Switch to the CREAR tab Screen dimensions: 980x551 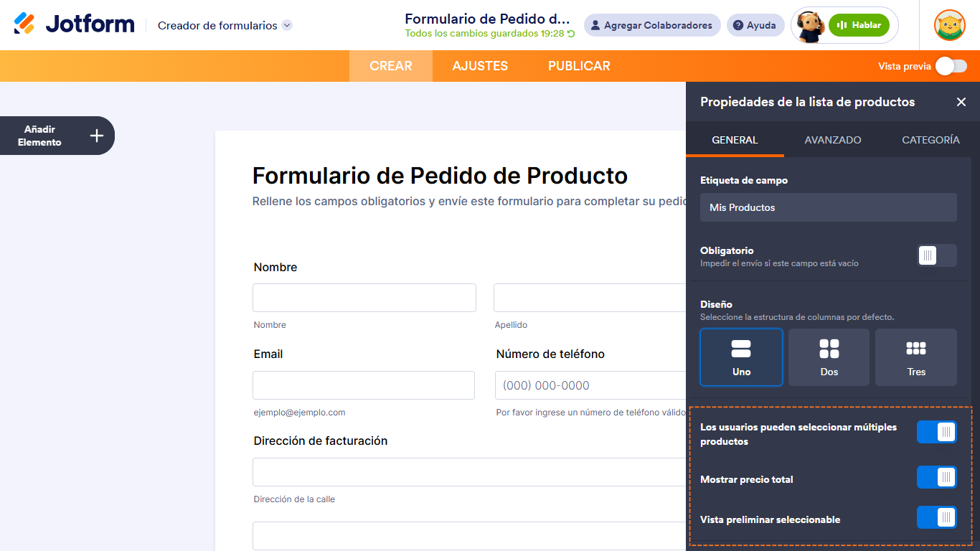click(x=391, y=66)
